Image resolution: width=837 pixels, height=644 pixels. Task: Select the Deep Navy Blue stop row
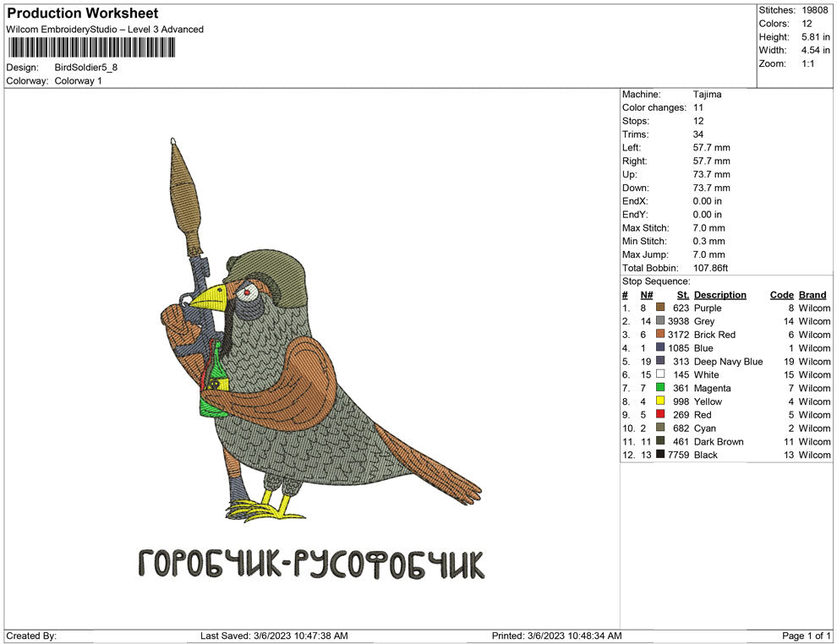point(727,362)
